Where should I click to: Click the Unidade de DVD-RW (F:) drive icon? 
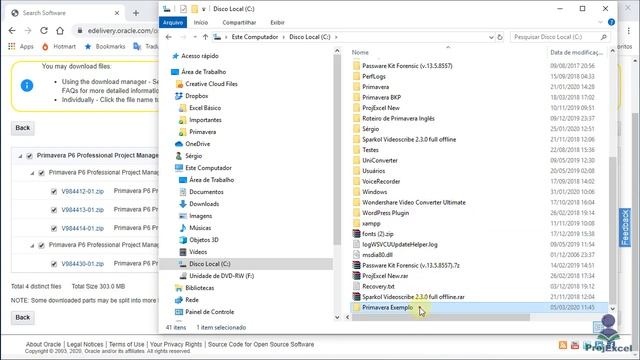[183, 276]
